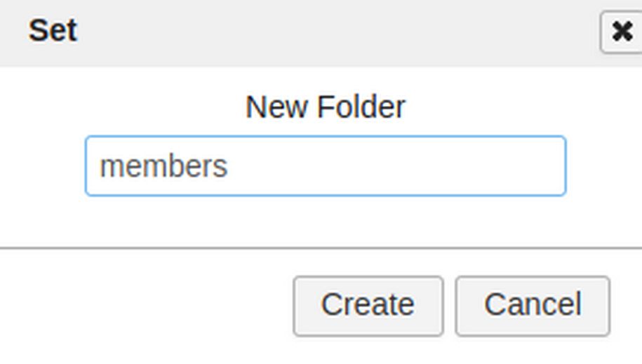This screenshot has width=642, height=364.
Task: Focus the New Folder name input field
Action: 325,166
